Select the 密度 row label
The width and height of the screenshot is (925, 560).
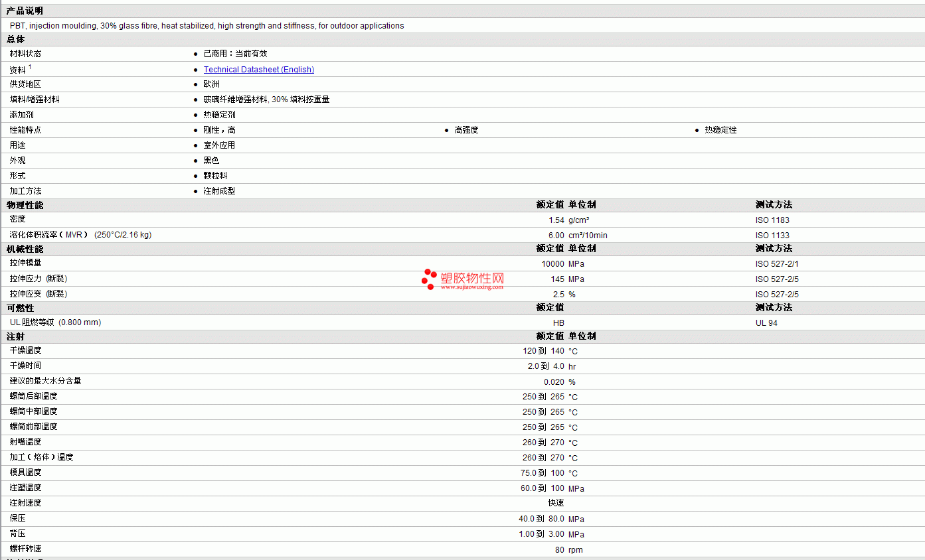(x=17, y=219)
